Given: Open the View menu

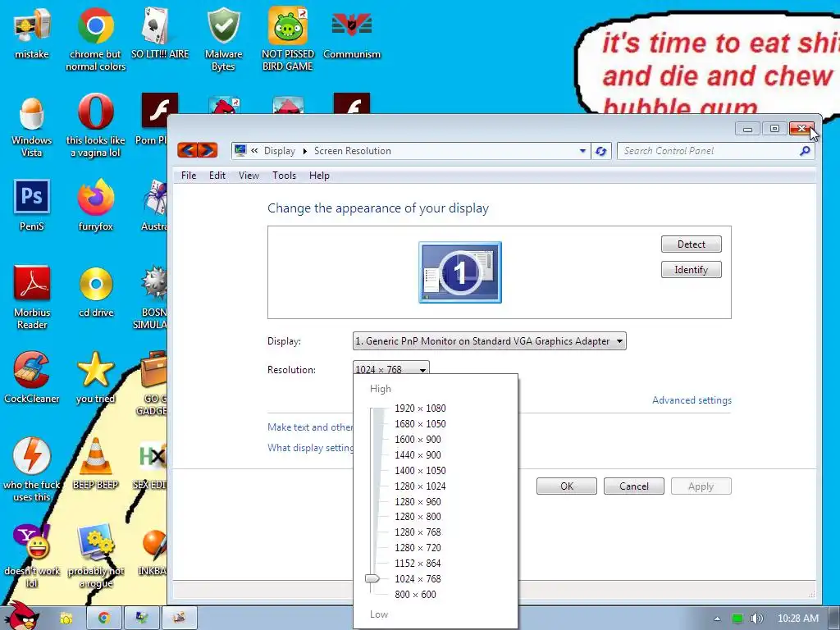Looking at the screenshot, I should tap(249, 176).
